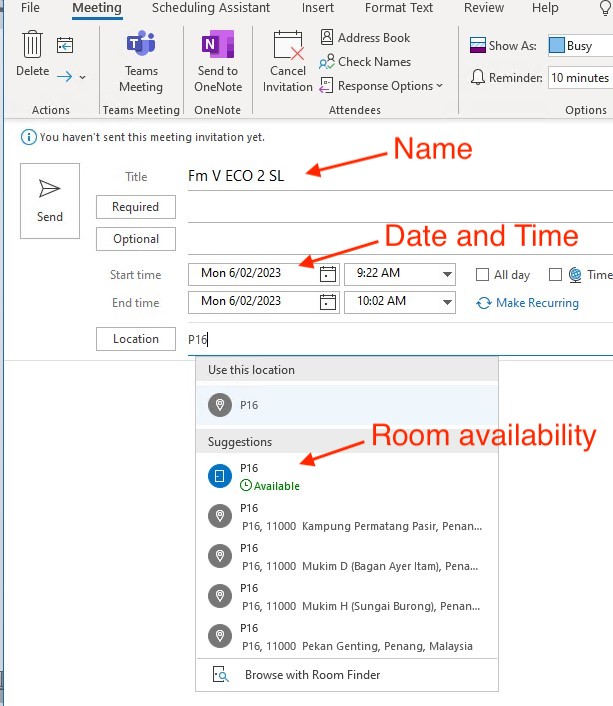Click the Reminder bell icon
This screenshot has height=706, width=613.
(x=477, y=77)
